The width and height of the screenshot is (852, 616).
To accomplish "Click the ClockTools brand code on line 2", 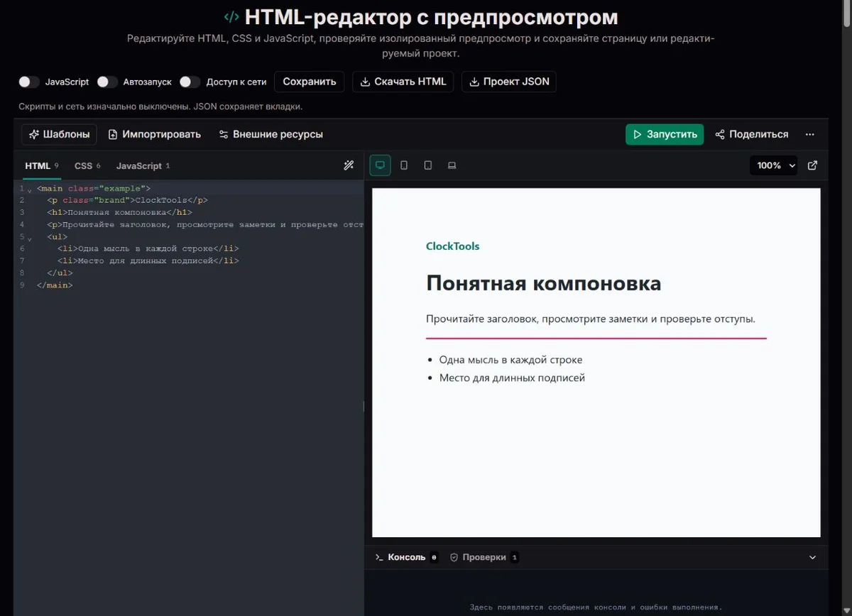I will coord(128,200).
